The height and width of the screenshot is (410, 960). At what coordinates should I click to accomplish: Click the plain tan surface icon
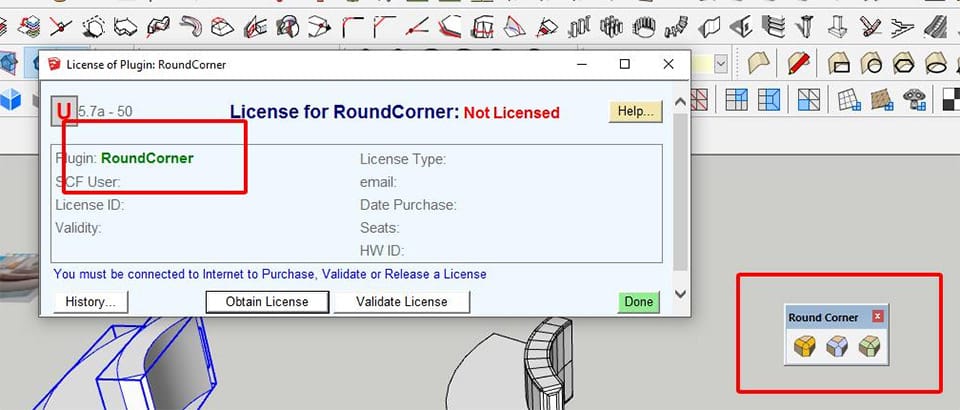click(x=759, y=63)
